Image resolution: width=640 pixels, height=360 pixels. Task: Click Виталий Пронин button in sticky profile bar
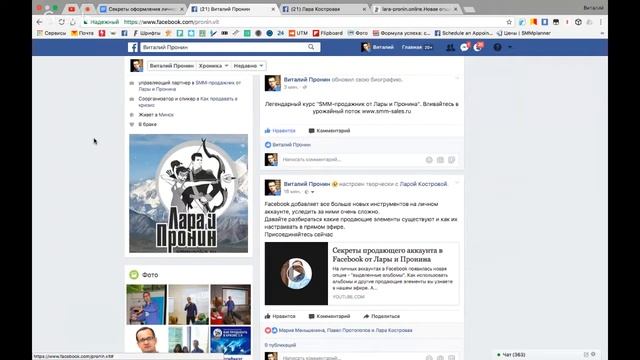coord(171,66)
